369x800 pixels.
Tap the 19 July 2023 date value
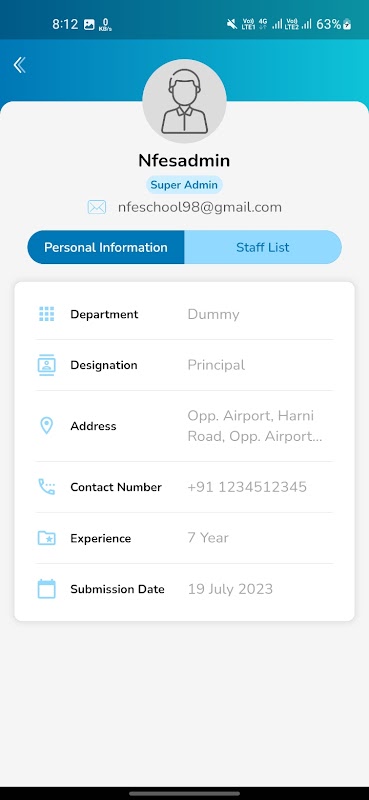click(230, 589)
